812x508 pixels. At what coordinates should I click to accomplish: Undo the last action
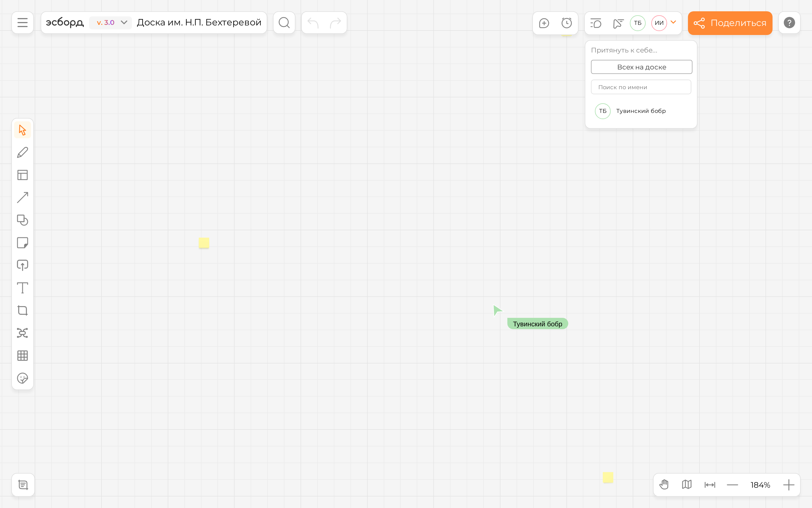click(x=313, y=23)
